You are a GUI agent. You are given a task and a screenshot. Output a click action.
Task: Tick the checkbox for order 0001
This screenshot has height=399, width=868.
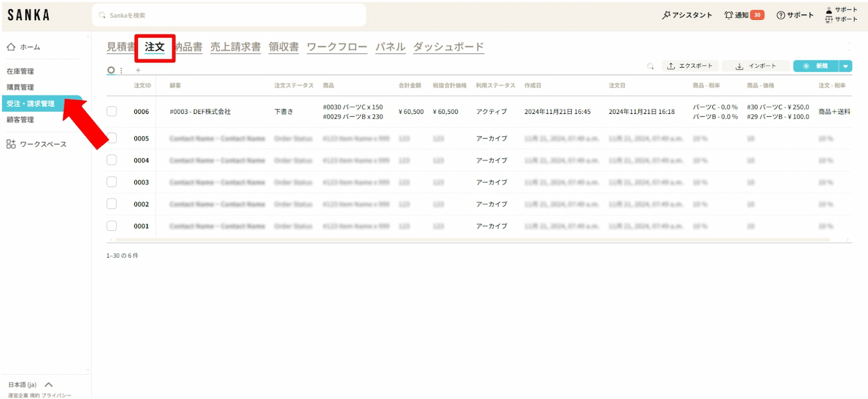tap(112, 226)
